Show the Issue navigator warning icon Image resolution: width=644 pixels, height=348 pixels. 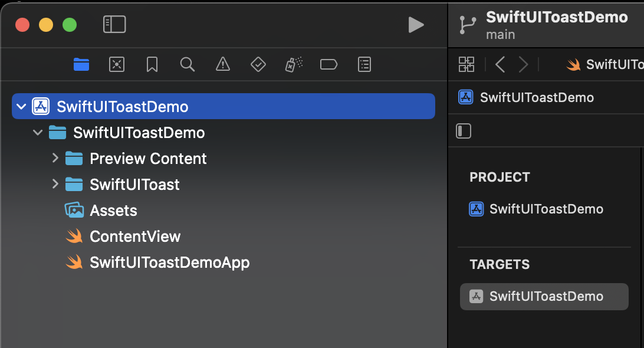click(x=223, y=64)
